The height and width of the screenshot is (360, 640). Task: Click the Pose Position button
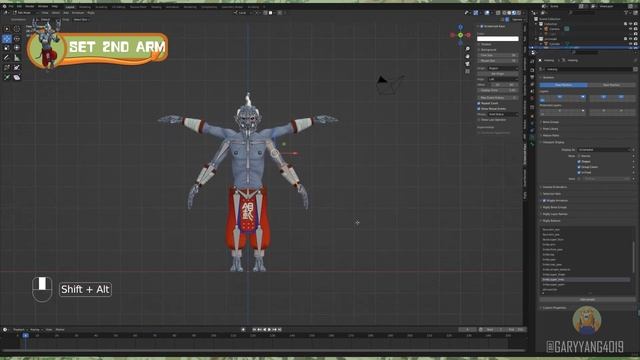point(564,85)
